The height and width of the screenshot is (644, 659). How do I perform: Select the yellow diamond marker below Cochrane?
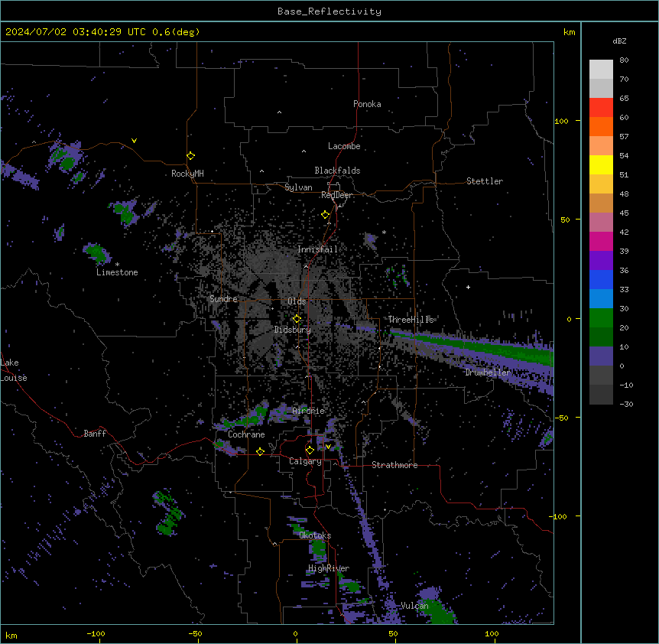(260, 451)
